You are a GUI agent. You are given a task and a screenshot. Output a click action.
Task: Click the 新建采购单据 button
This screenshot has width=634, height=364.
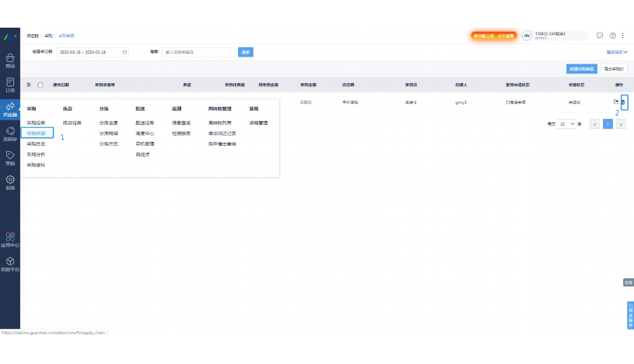(581, 69)
